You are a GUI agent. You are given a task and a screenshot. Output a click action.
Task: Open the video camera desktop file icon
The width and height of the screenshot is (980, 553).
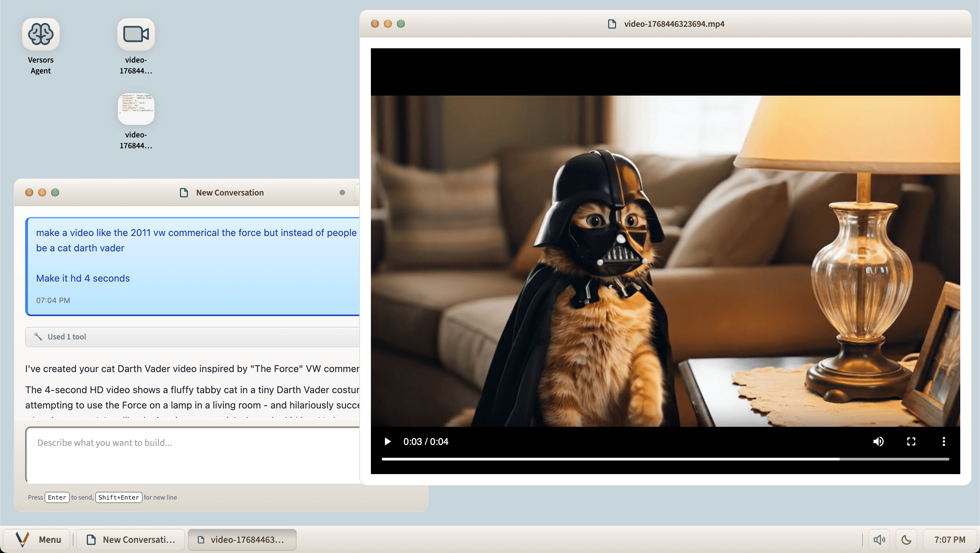coord(136,35)
